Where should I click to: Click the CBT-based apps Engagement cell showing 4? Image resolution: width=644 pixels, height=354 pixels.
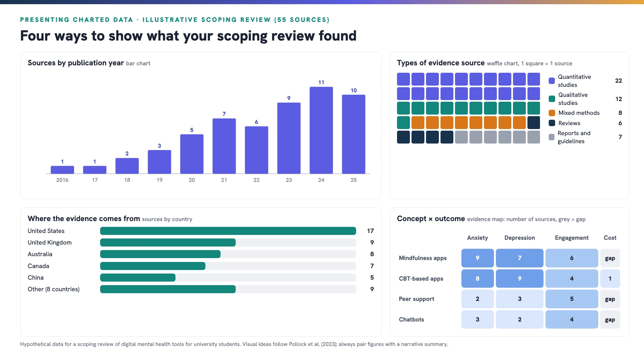point(572,278)
